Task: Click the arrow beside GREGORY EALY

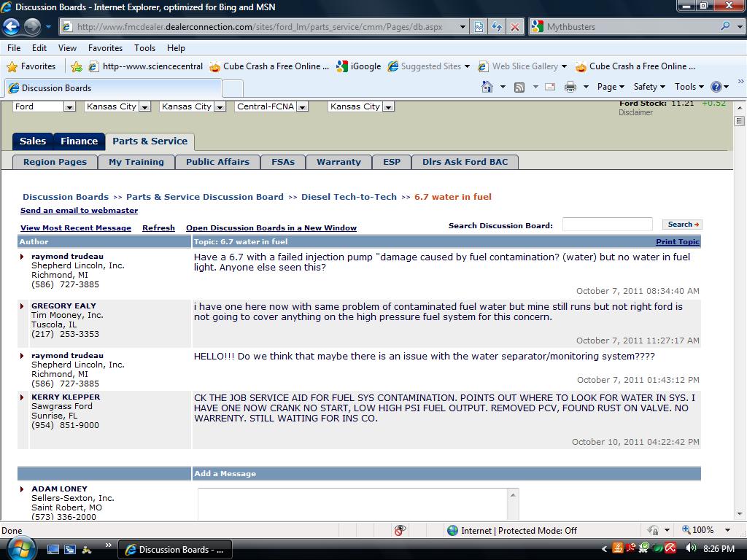Action: (22, 306)
